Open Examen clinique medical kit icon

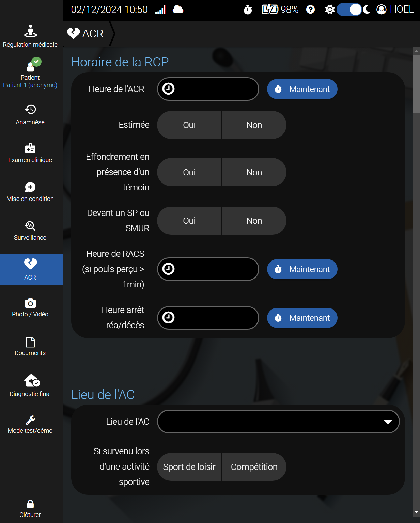click(x=30, y=148)
